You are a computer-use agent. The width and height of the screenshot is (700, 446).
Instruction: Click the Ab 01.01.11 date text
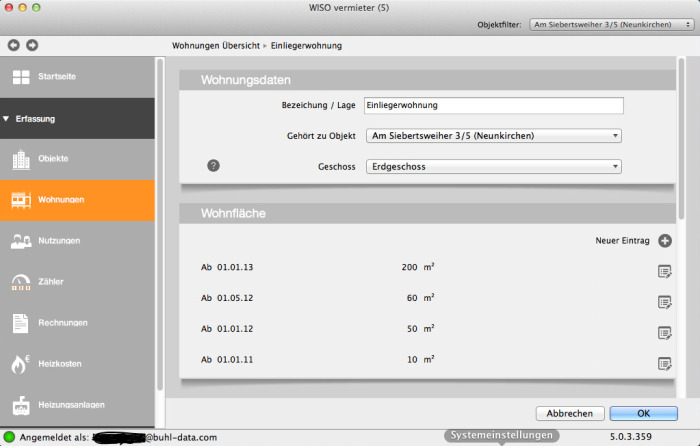coord(227,359)
